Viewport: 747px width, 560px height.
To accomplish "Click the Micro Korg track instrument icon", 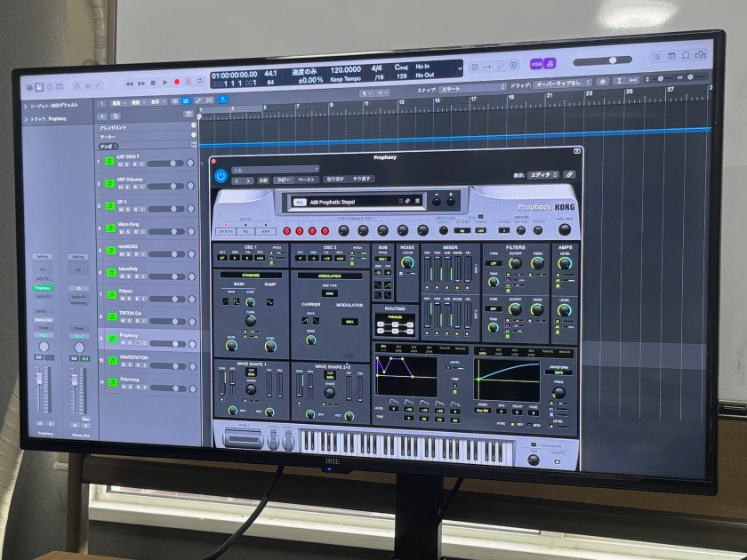I will pyautogui.click(x=110, y=228).
